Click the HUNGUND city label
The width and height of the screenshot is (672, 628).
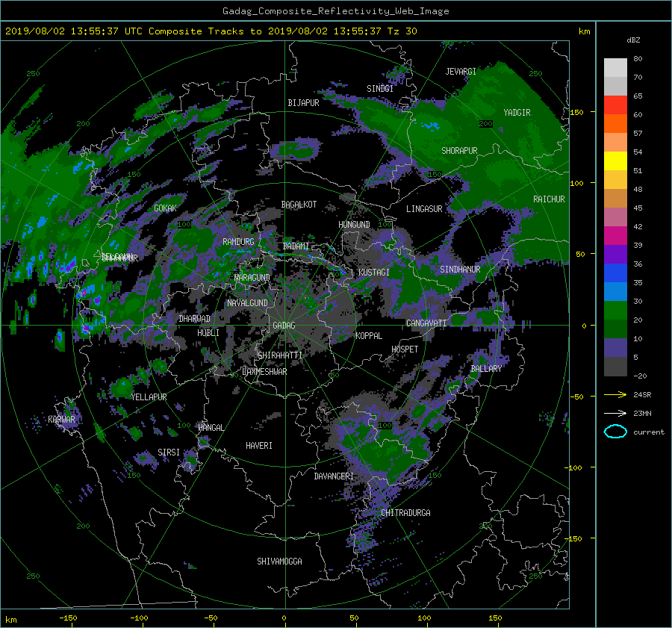354,225
